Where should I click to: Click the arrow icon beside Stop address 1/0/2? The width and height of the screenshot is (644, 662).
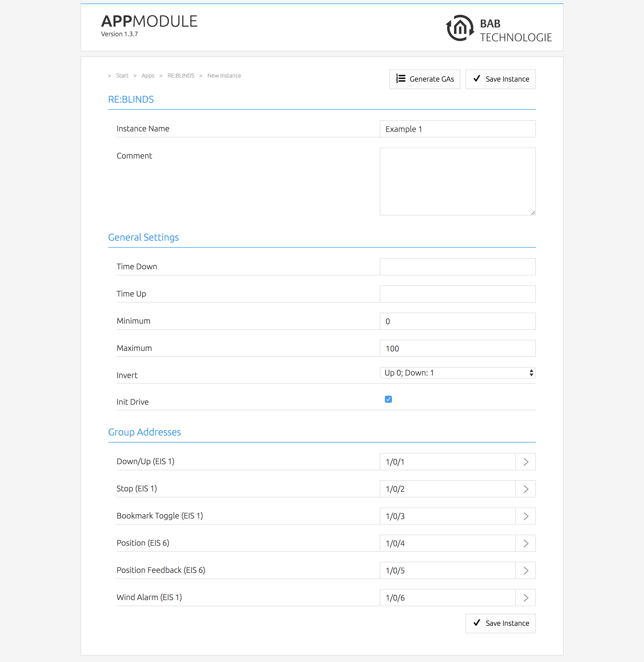[x=525, y=489]
